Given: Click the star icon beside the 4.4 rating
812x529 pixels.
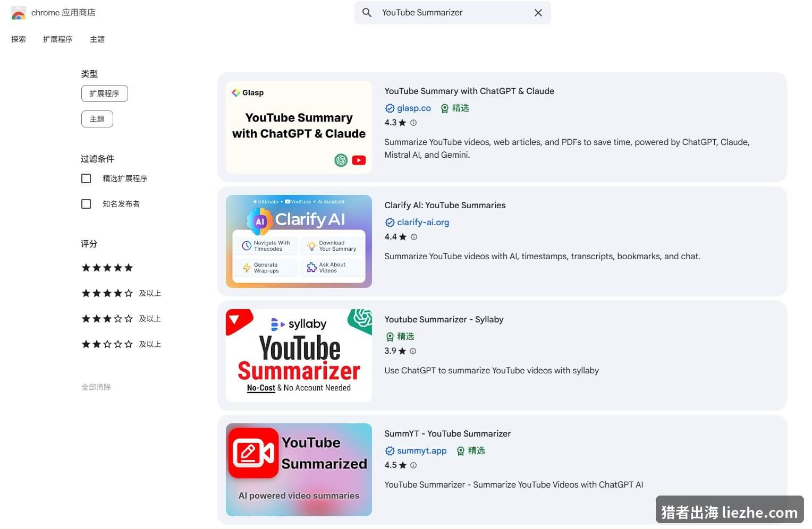Looking at the screenshot, I should (403, 237).
